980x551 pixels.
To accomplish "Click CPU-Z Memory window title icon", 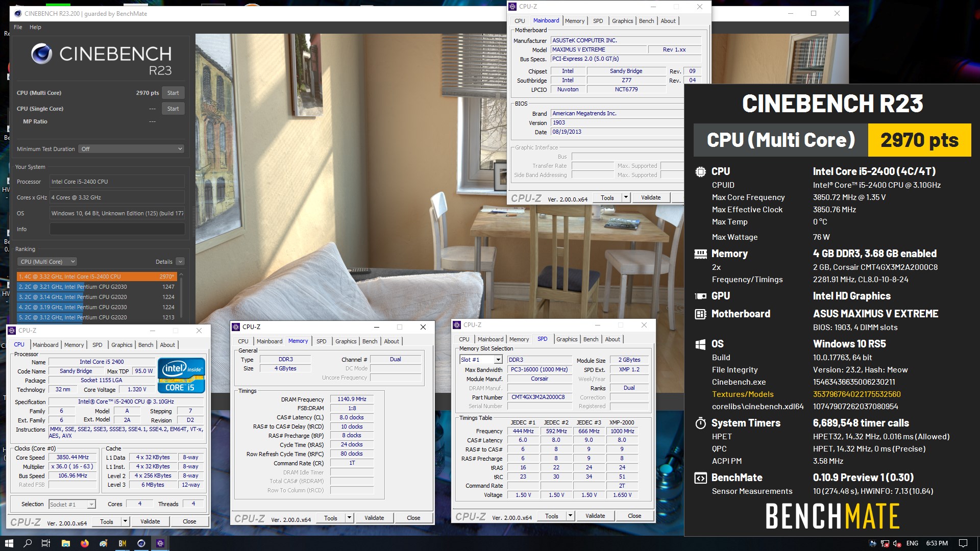I will [236, 327].
